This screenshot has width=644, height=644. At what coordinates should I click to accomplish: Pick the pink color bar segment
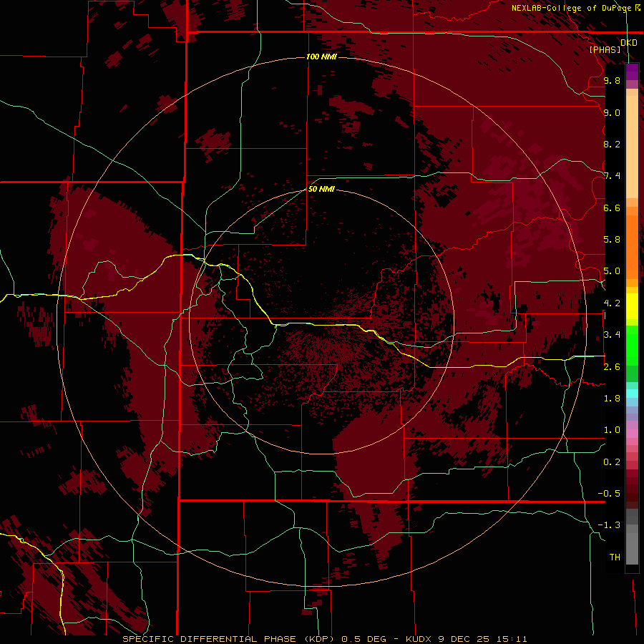pos(632,434)
